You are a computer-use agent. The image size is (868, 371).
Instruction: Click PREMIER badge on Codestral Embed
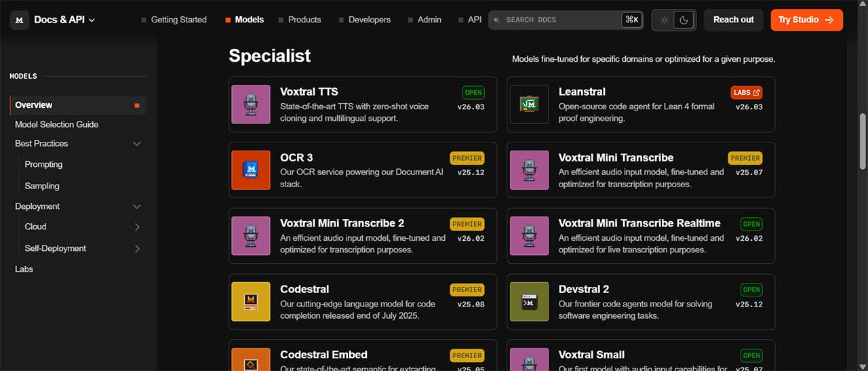[467, 355]
